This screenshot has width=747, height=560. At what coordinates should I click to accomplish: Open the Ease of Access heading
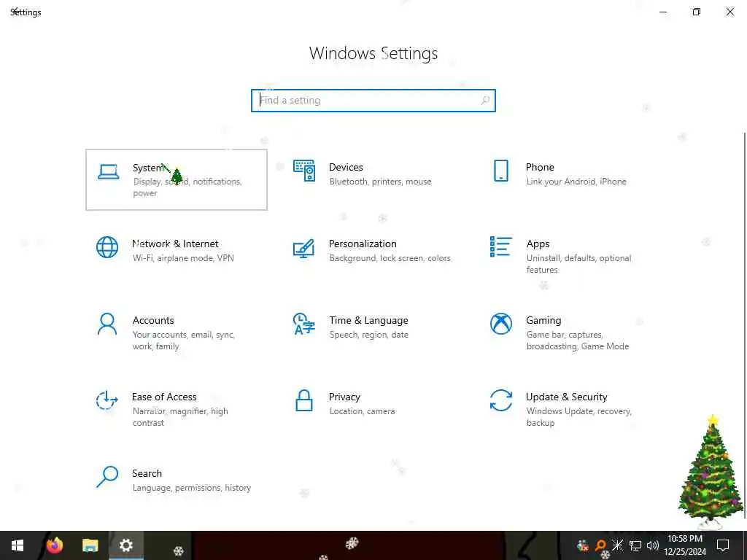pyautogui.click(x=164, y=397)
